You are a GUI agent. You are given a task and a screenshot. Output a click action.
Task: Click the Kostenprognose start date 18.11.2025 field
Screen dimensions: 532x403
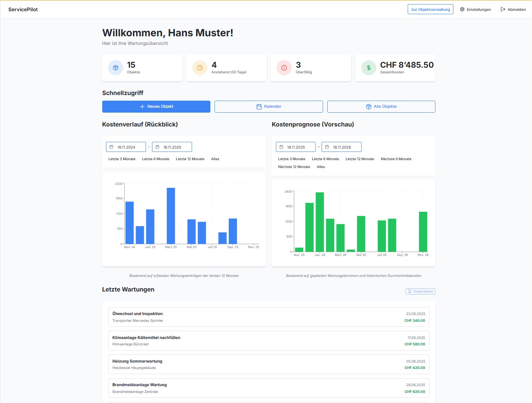click(x=296, y=147)
